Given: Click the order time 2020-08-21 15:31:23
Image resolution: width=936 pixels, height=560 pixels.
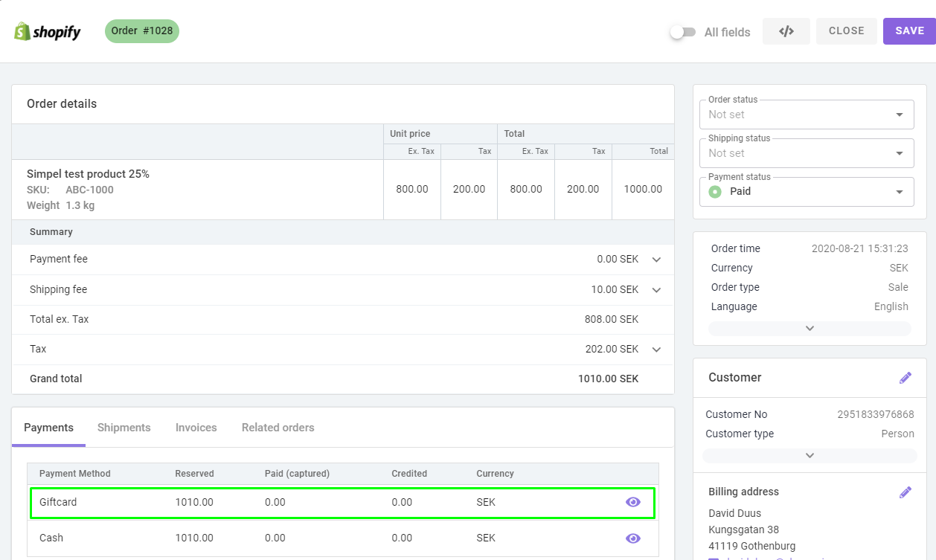Looking at the screenshot, I should (860, 249).
